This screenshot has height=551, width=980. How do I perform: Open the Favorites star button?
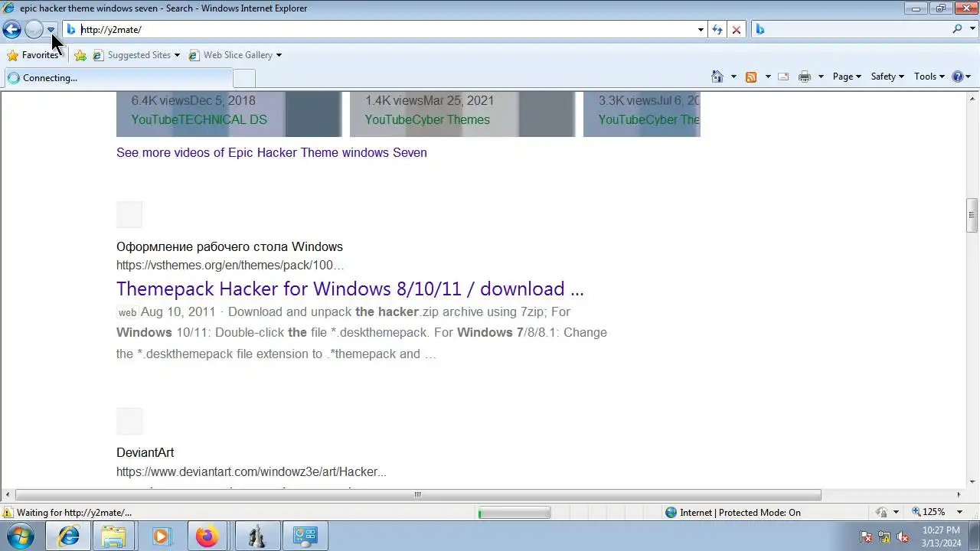[x=33, y=55]
